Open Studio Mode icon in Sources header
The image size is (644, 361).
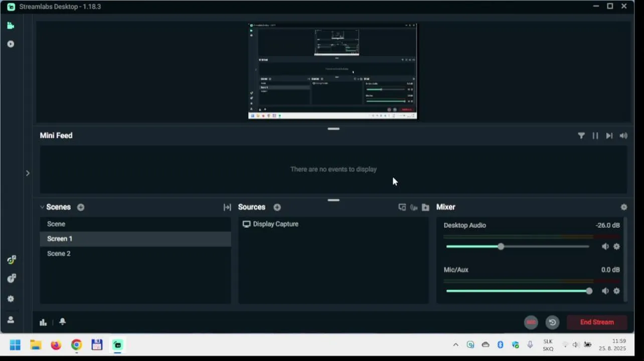click(x=402, y=207)
